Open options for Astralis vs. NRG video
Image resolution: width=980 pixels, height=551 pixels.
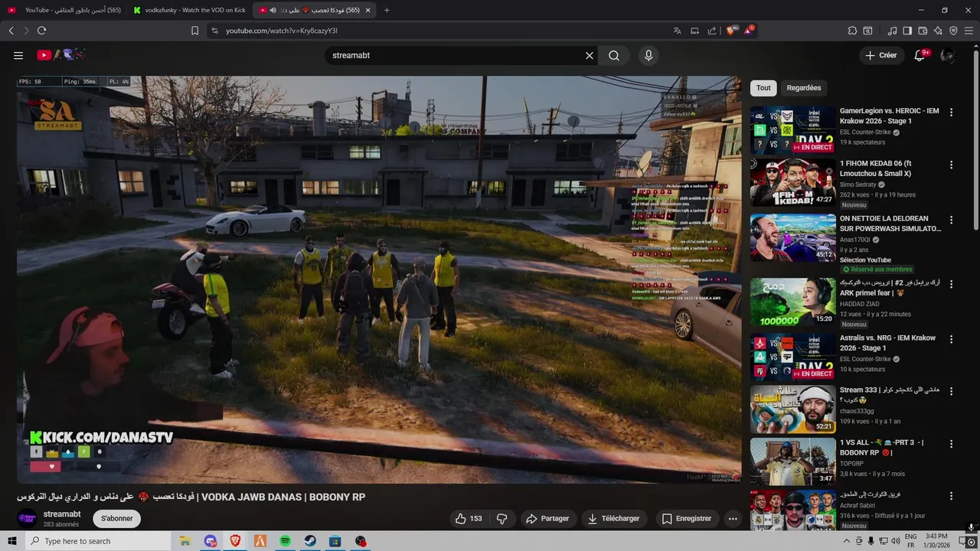coord(952,339)
